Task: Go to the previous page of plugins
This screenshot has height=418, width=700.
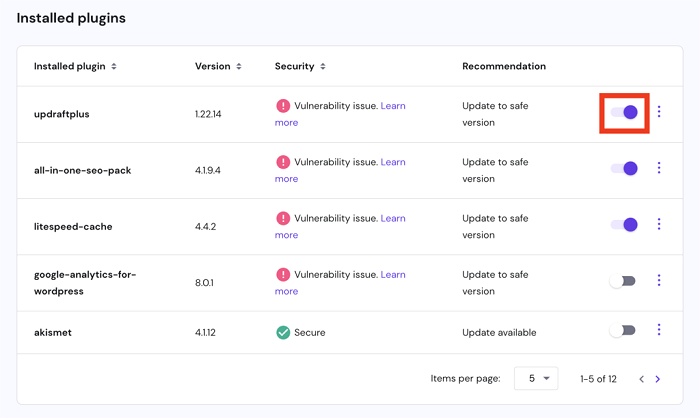Action: coord(642,379)
